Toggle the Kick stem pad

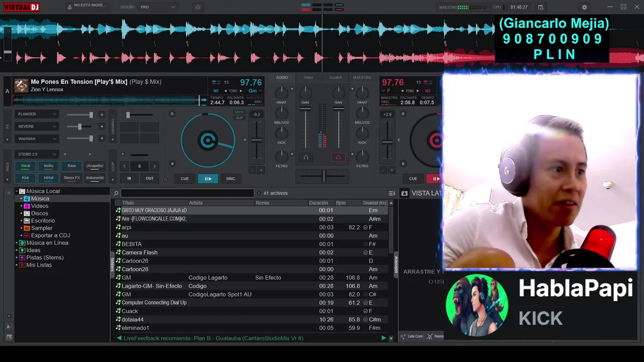point(25,178)
